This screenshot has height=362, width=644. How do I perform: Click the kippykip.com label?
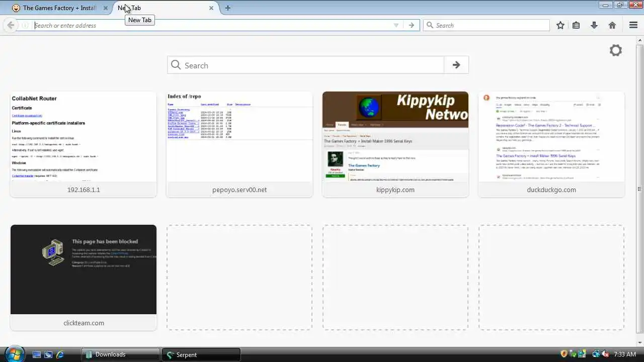pos(395,190)
